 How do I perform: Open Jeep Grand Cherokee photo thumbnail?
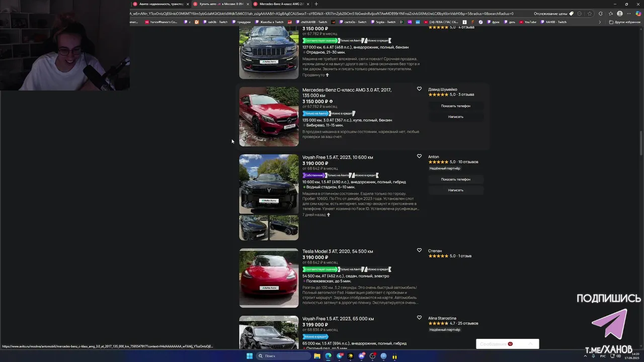pos(269,52)
